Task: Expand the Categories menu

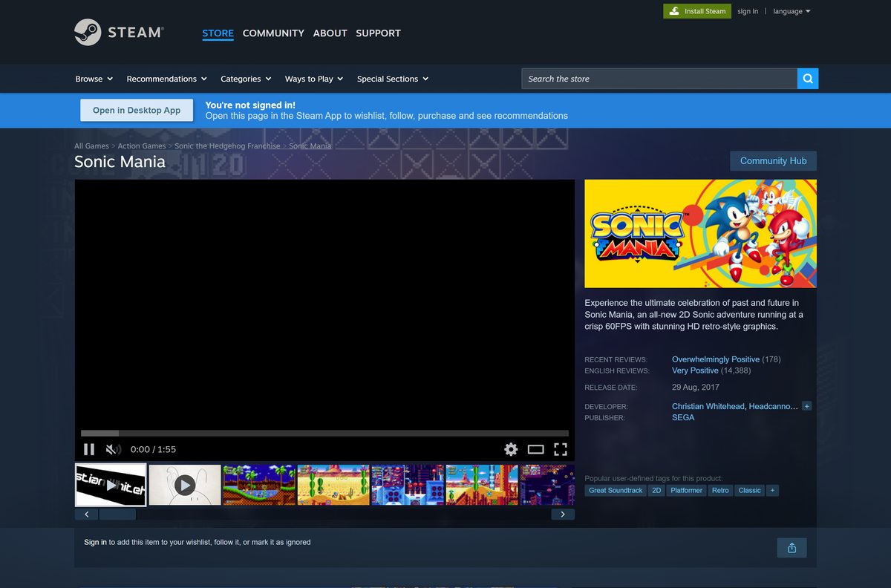Action: point(246,79)
